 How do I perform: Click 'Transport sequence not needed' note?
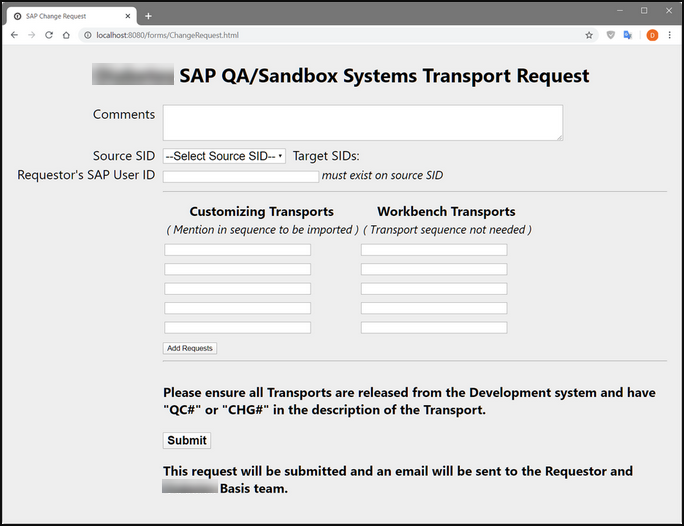447,230
